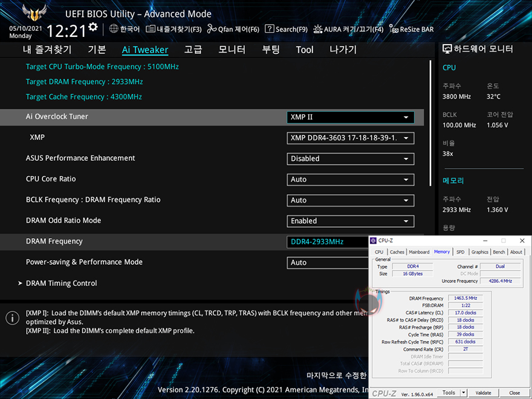The height and width of the screenshot is (399, 532).
Task: Open DRAM Odd Ratio Mode dropdown
Action: 351,221
